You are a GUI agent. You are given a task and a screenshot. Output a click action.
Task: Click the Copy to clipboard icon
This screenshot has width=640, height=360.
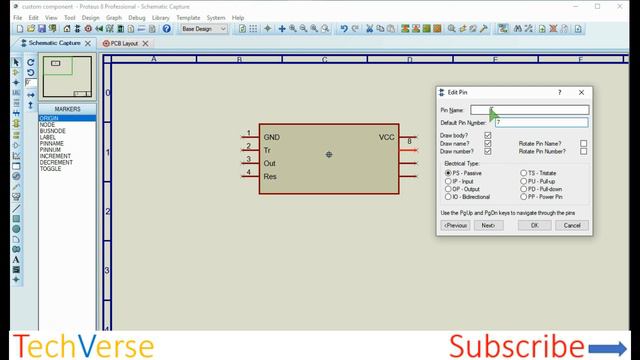380,29
